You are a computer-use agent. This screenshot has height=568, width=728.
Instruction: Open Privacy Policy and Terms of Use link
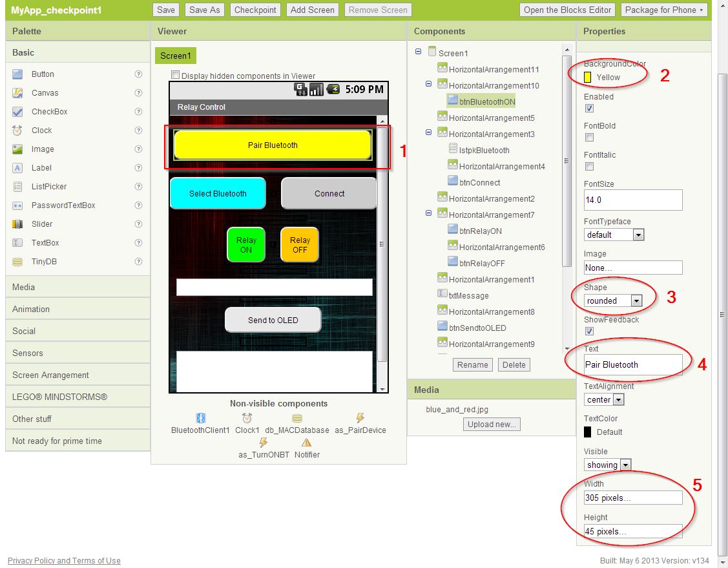[64, 561]
